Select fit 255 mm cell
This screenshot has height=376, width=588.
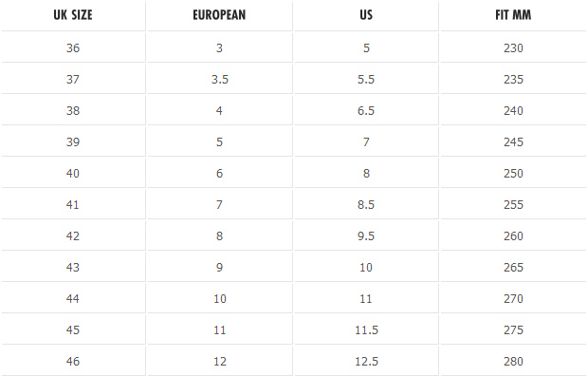(513, 204)
